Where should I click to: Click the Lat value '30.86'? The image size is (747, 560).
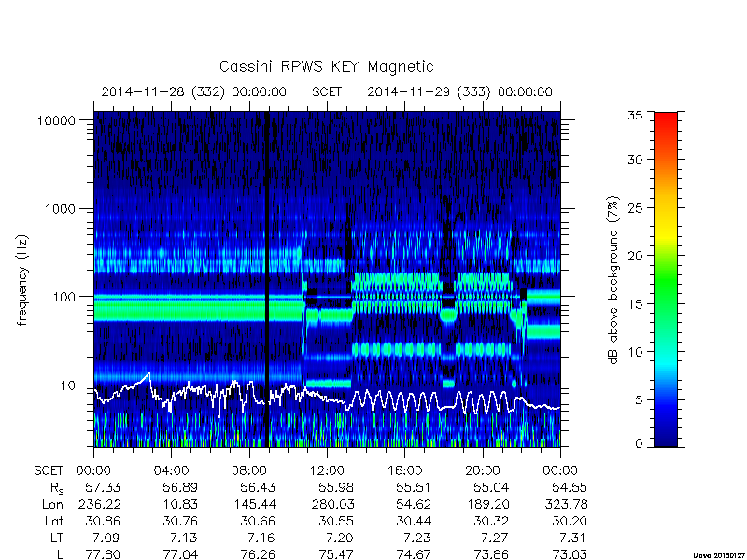[x=103, y=522]
